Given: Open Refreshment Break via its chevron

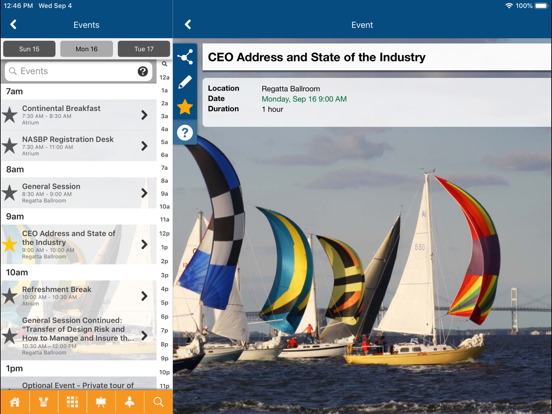Looking at the screenshot, I should pos(144,296).
